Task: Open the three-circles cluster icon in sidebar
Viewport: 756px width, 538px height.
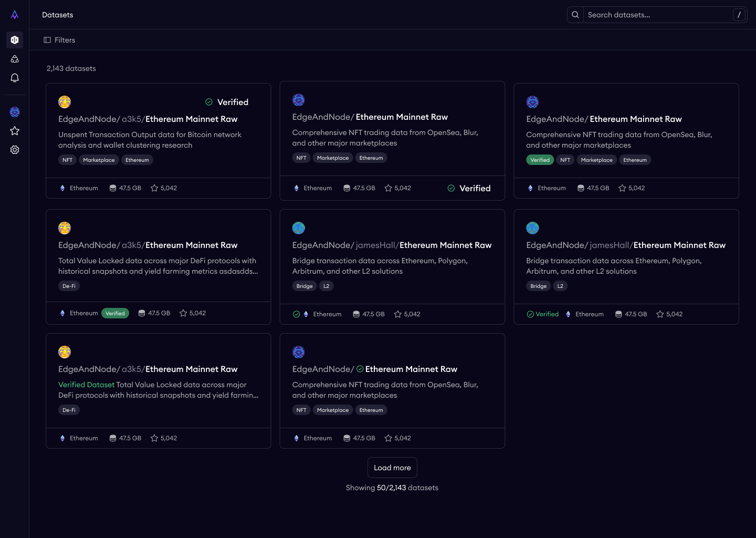Action: (x=15, y=59)
